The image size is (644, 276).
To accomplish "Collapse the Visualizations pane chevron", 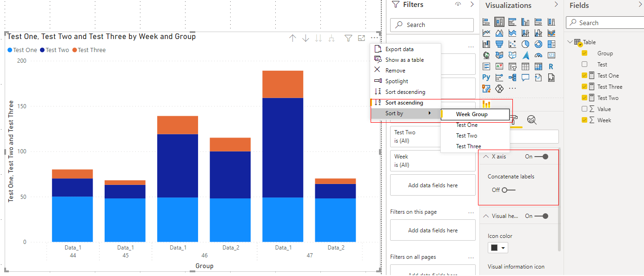I will click(556, 5).
